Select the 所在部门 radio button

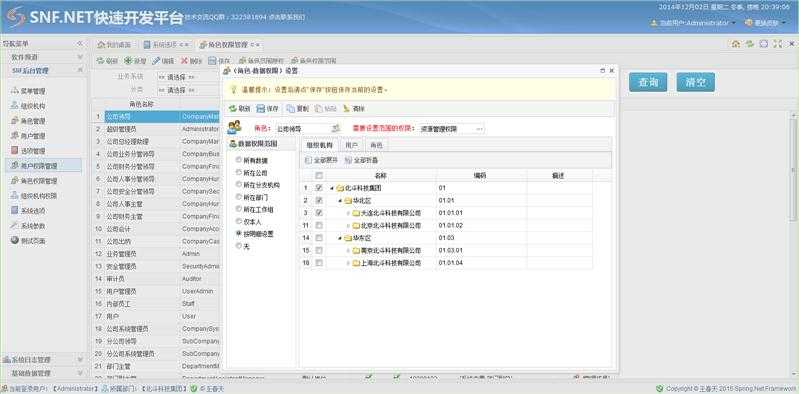point(238,197)
